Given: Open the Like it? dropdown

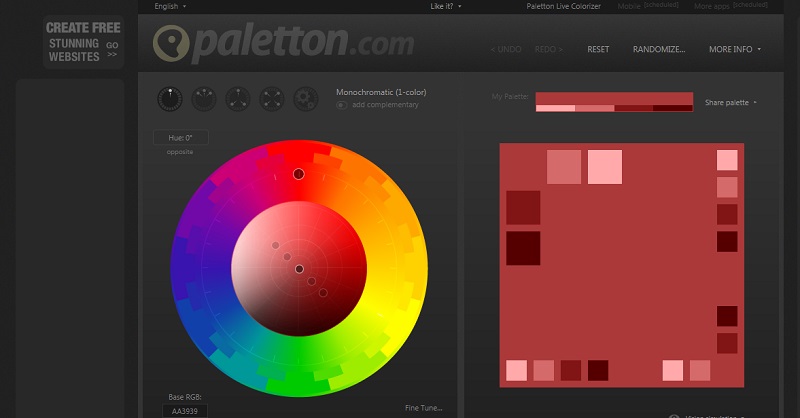Looking at the screenshot, I should [x=445, y=6].
